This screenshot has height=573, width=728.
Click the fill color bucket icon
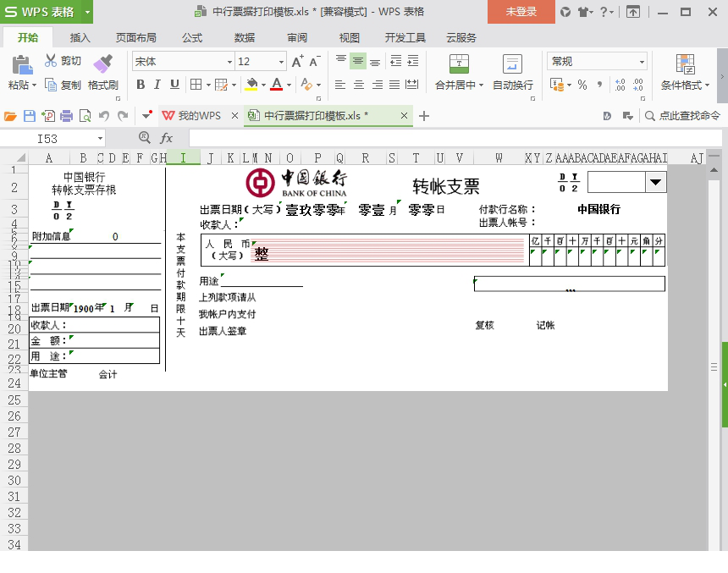[x=251, y=85]
